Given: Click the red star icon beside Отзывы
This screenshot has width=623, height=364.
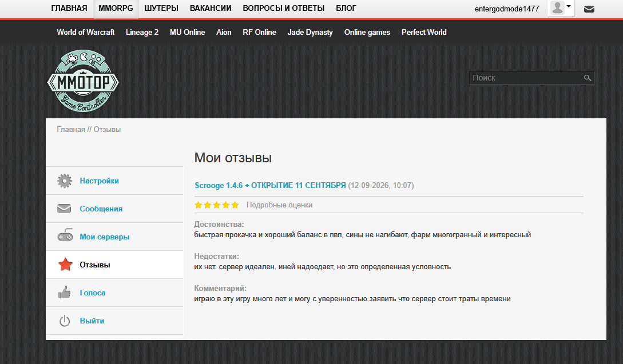Looking at the screenshot, I should point(65,265).
